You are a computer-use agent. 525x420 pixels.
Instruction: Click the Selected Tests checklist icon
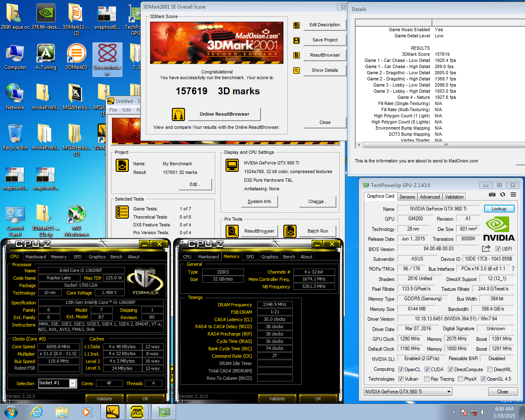click(x=122, y=212)
